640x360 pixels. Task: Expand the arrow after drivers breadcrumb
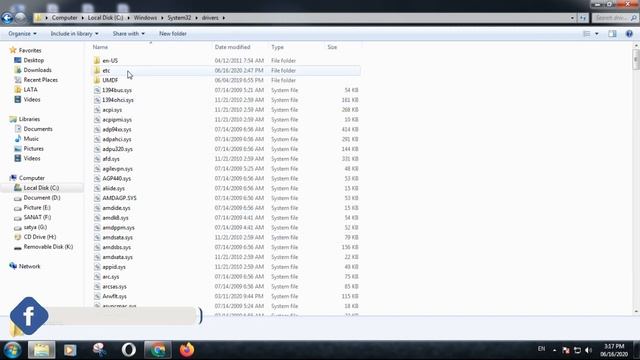click(x=224, y=18)
